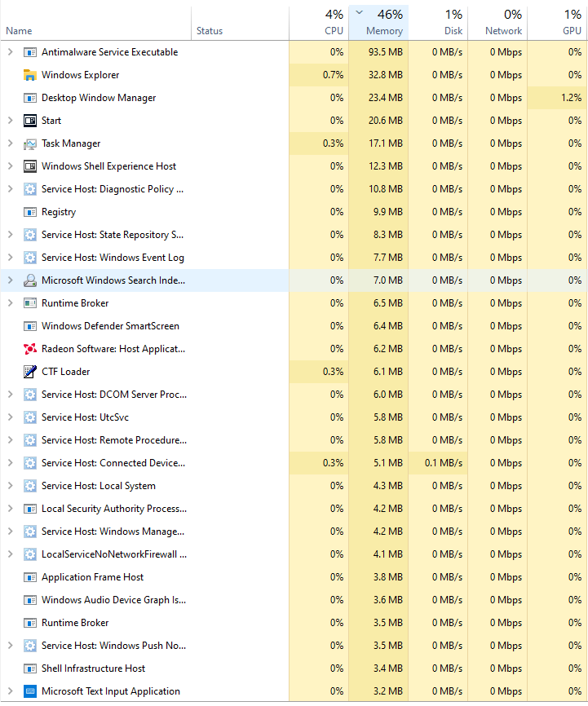Image resolution: width=588 pixels, height=706 pixels.
Task: Expand Service Host: Windows Management group
Action: click(11, 532)
